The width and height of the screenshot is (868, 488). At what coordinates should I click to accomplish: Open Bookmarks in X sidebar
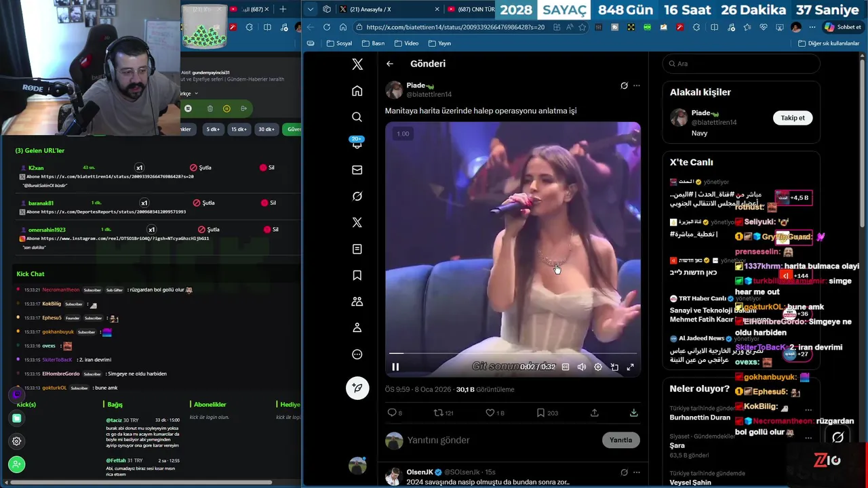357,275
